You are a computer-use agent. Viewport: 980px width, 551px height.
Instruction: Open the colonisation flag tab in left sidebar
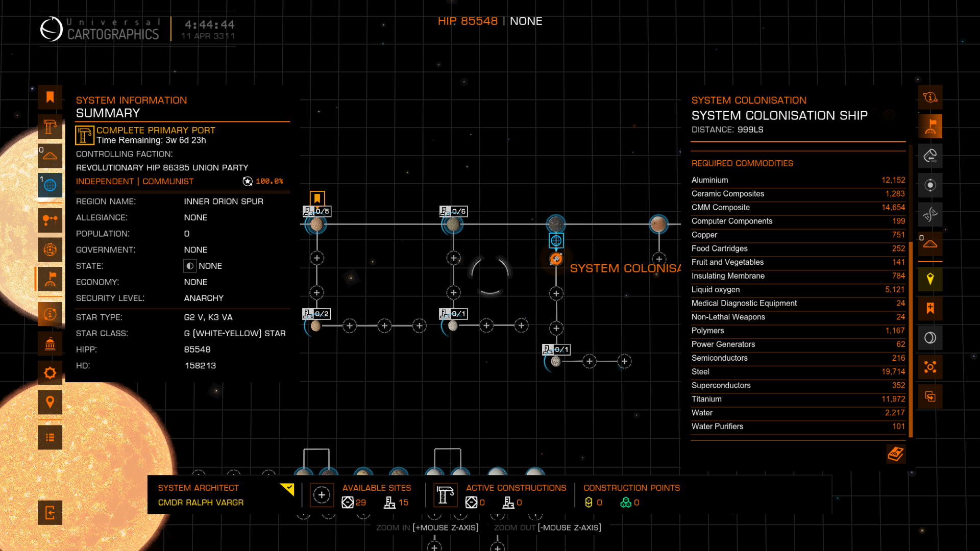(50, 279)
